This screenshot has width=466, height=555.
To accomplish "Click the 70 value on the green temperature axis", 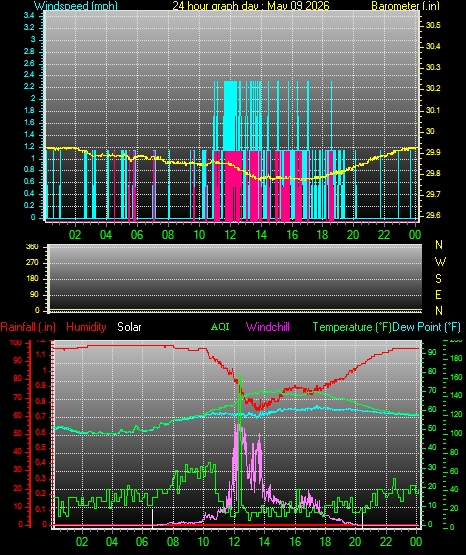I will coord(432,390).
